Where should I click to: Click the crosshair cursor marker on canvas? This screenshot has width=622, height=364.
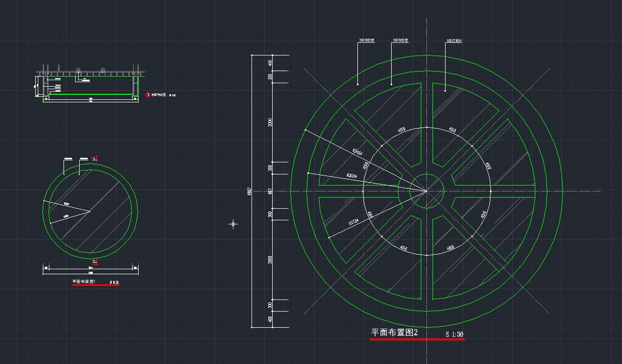click(233, 223)
